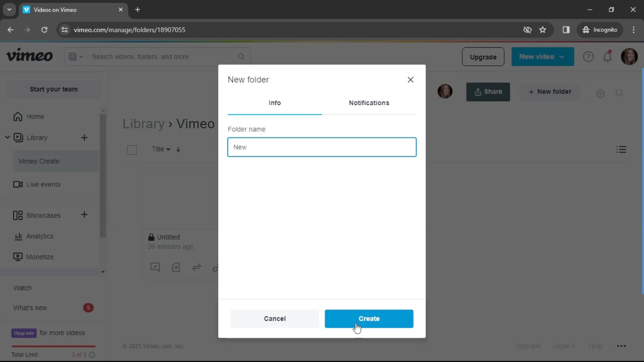Image resolution: width=644 pixels, height=362 pixels.
Task: Click the grid/list view toggle icon
Action: (622, 149)
